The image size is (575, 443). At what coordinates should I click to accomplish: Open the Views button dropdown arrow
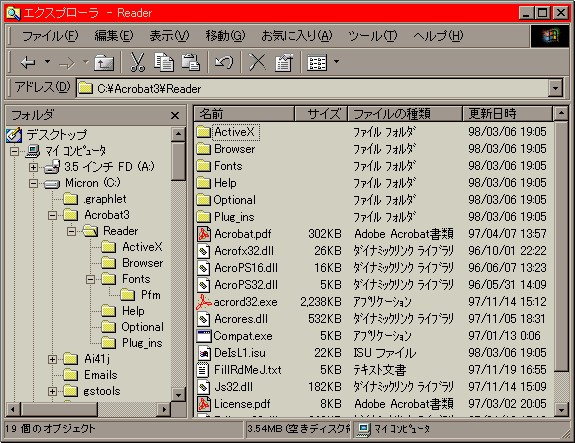click(x=336, y=62)
